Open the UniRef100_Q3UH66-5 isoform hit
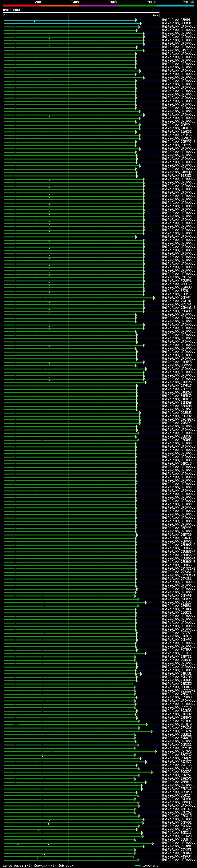 pyautogui.click(x=179, y=545)
